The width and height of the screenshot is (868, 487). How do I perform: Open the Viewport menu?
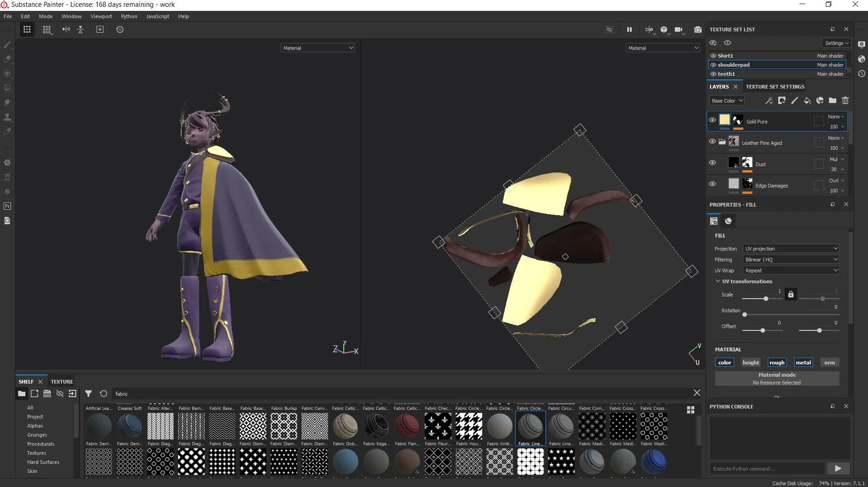(x=101, y=16)
